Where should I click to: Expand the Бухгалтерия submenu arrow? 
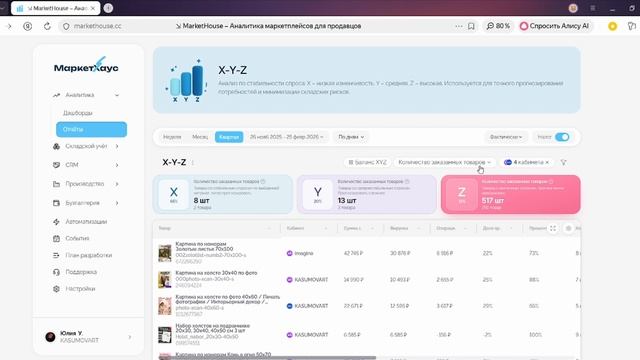click(117, 203)
